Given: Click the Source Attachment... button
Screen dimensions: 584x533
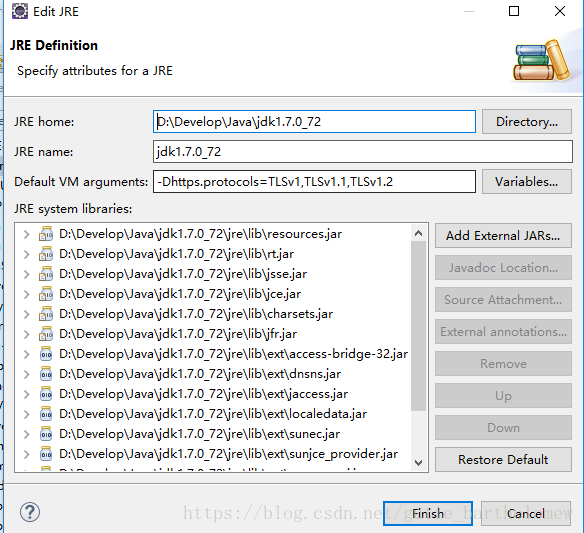Looking at the screenshot, I should click(503, 300).
